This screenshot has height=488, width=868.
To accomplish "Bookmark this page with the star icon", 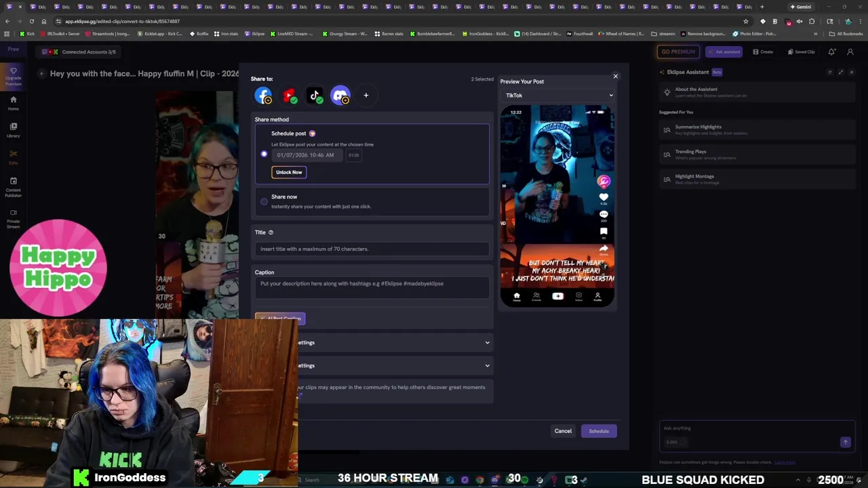I will (746, 21).
